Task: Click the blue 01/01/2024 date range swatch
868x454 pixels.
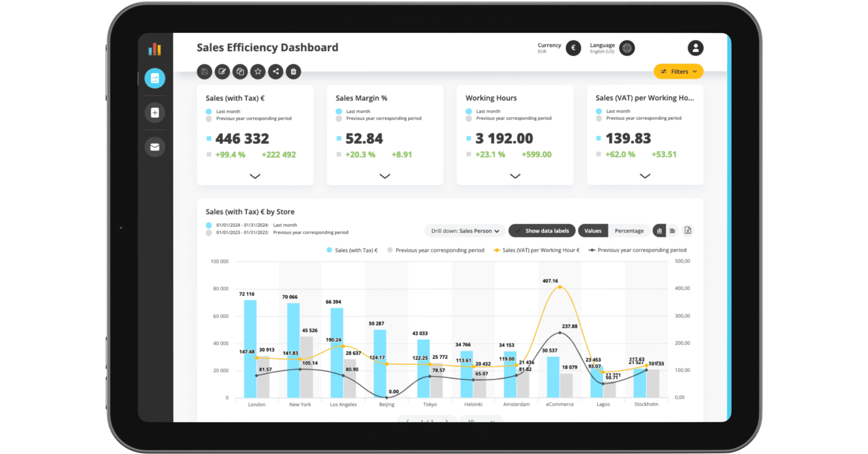Action: coord(209,225)
